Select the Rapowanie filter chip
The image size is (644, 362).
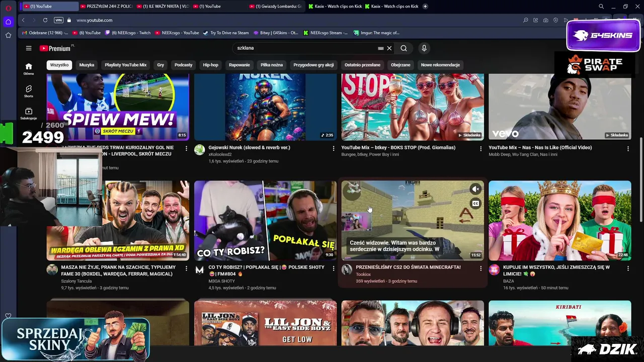(239, 65)
